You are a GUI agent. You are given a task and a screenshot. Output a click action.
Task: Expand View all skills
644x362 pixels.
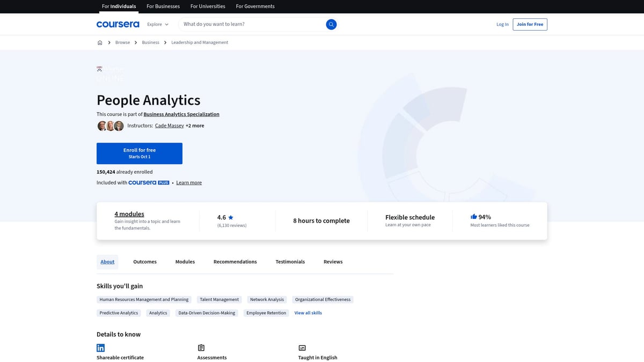click(x=308, y=313)
